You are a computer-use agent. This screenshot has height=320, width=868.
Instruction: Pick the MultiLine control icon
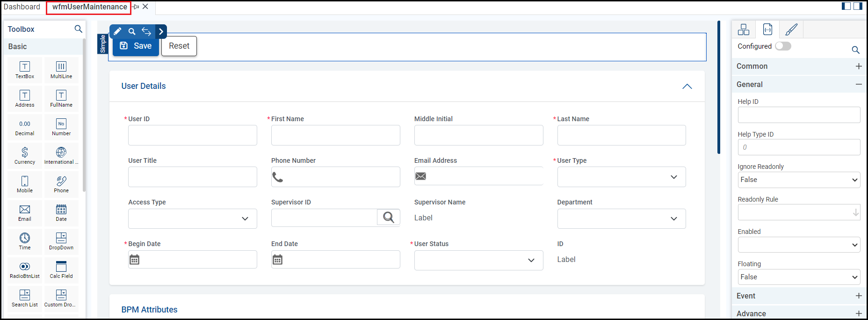61,70
